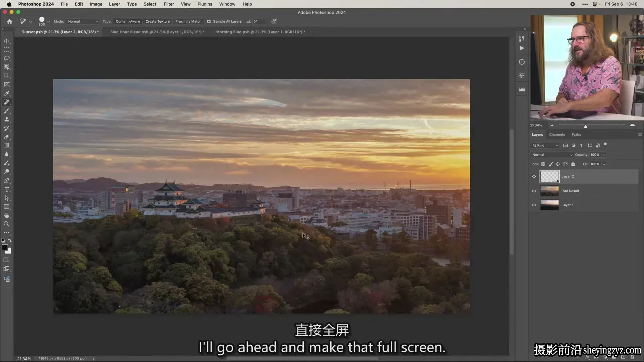Viewport: 644px width, 362px height.
Task: Open the Opacity slider dropdown arrow
Action: (x=604, y=155)
